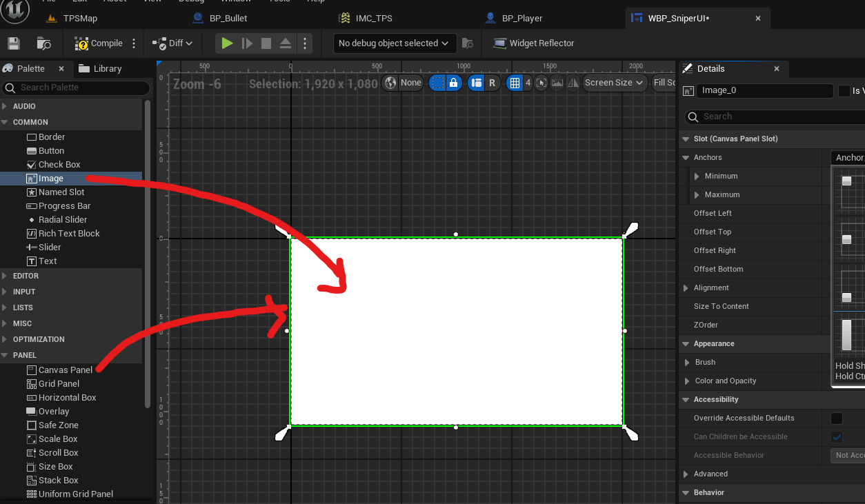Save the widget blueprint asset
Image resolution: width=865 pixels, height=504 pixels.
tap(14, 43)
